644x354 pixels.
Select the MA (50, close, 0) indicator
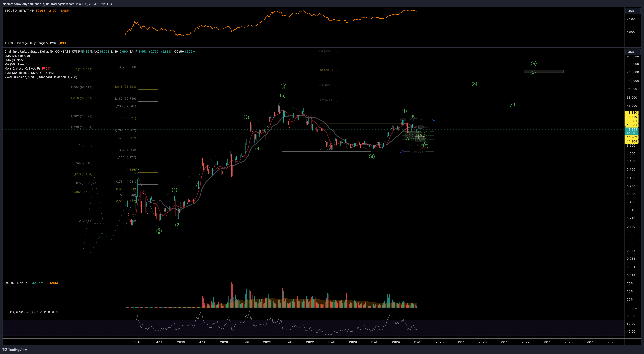(x=16, y=64)
